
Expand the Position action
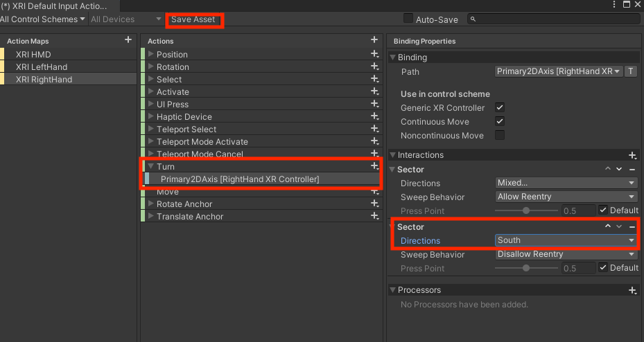pos(150,54)
